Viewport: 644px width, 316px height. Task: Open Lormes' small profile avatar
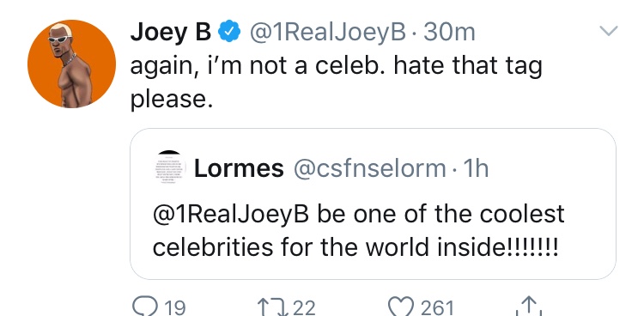pyautogui.click(x=170, y=167)
